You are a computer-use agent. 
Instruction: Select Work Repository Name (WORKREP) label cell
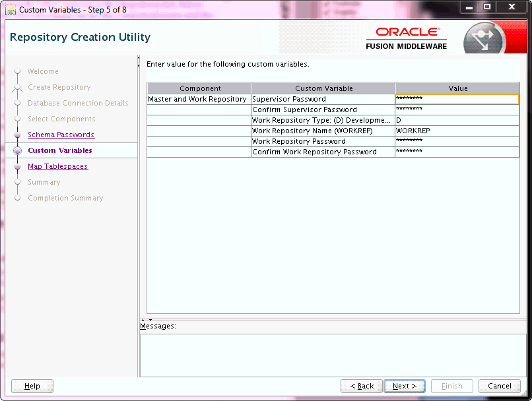[x=323, y=131]
